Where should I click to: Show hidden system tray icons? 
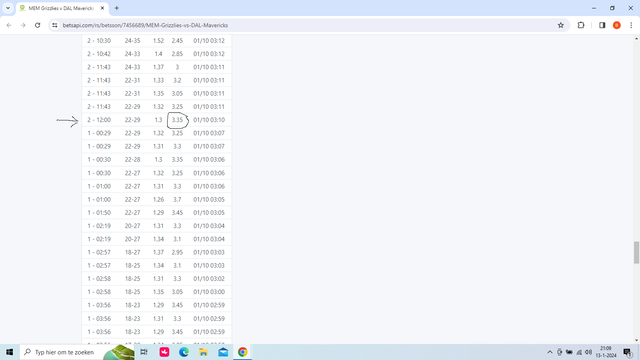pos(549,352)
